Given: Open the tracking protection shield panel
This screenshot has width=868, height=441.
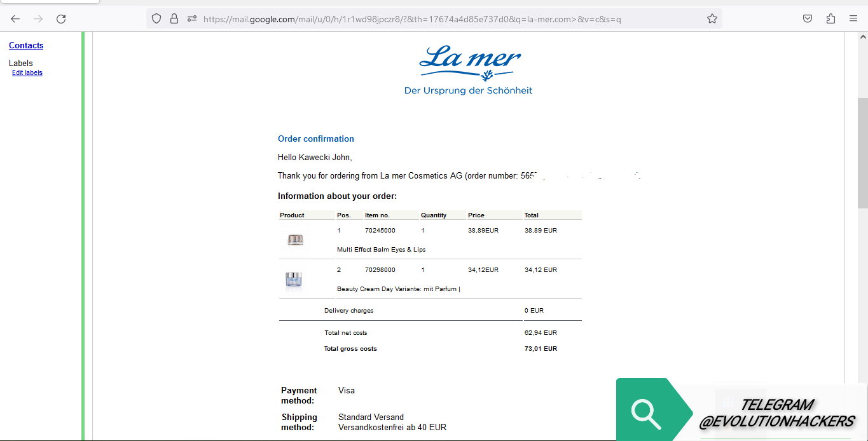Looking at the screenshot, I should pos(156,19).
